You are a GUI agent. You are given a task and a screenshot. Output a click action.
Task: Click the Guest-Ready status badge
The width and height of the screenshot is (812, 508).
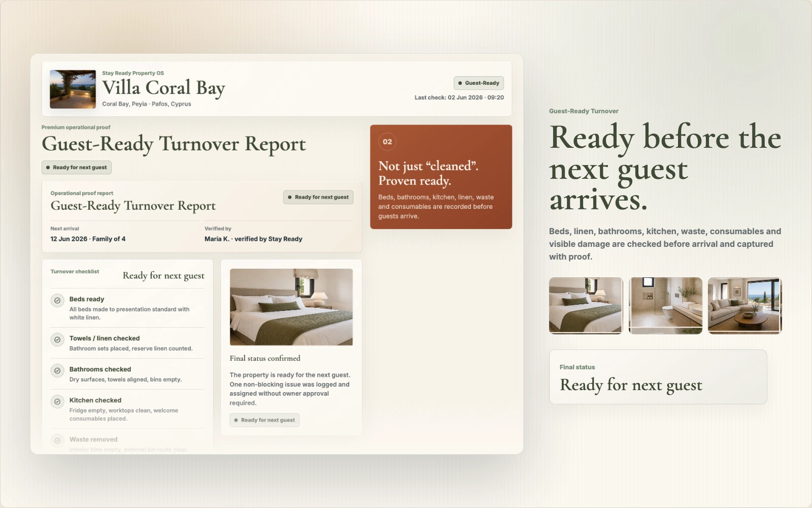[x=479, y=83]
